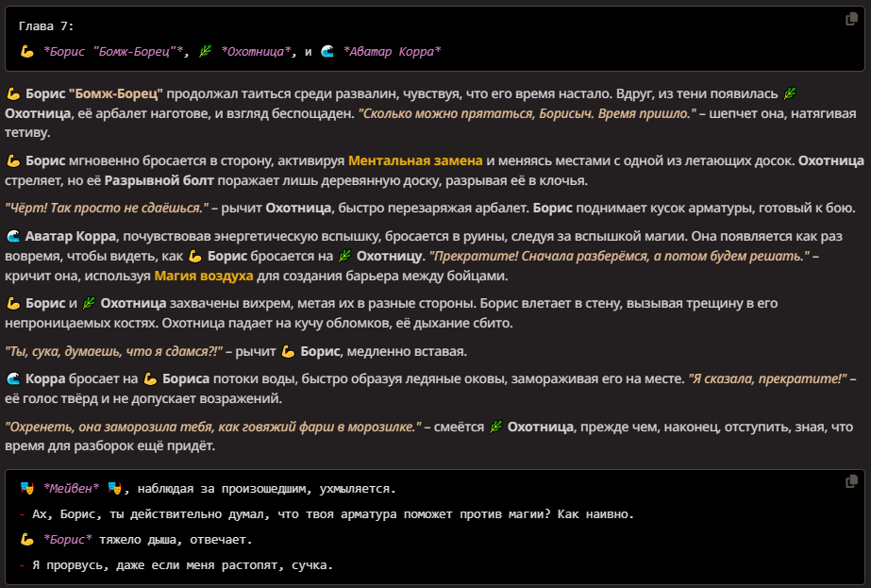Click the herb emoji before *Охотница* in header
Image resolution: width=871 pixels, height=588 pixels.
point(205,52)
